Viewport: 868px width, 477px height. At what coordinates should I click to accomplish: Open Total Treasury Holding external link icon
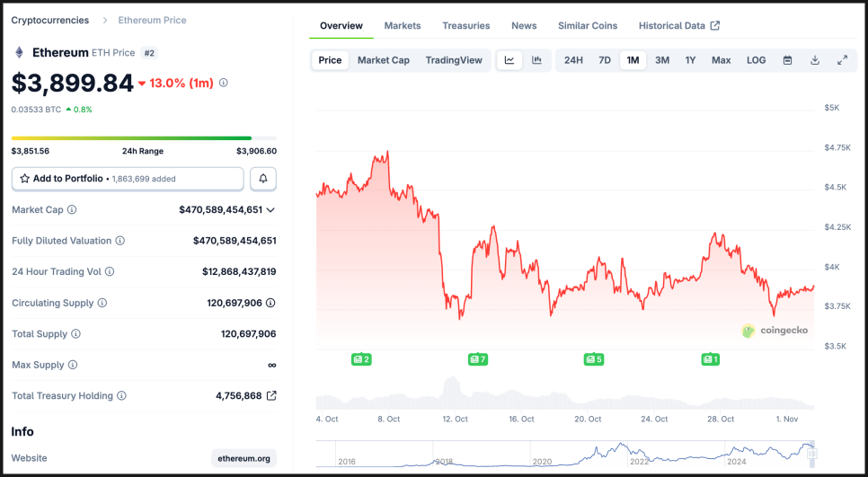click(x=271, y=395)
